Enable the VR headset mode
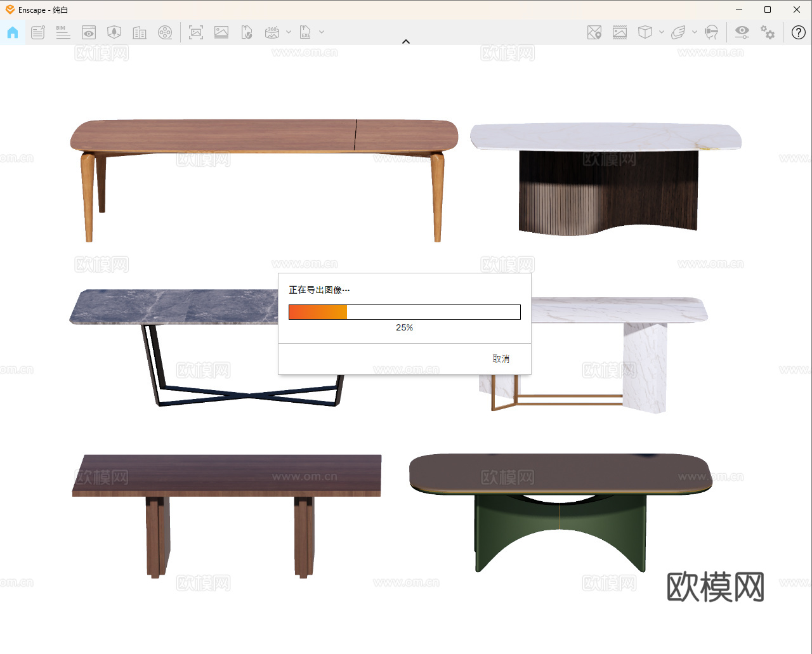This screenshot has width=812, height=654. (x=712, y=32)
